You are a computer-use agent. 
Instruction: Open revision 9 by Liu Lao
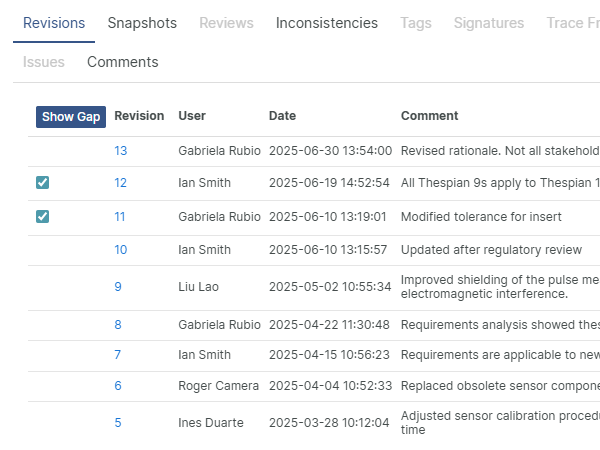coord(118,287)
